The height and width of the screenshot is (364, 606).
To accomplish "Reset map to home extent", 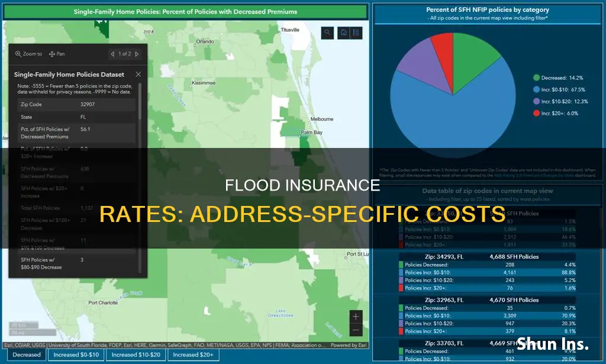I will (x=344, y=33).
